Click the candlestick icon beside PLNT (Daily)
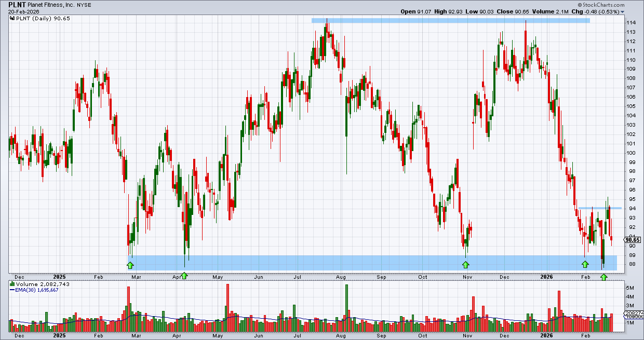The image size is (644, 340). click(x=12, y=18)
